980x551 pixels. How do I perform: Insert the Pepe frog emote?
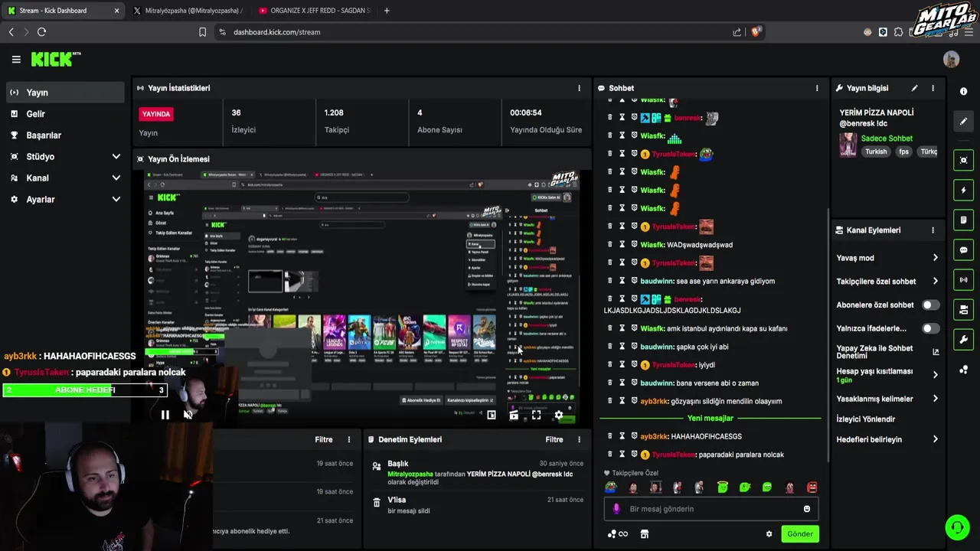(610, 487)
